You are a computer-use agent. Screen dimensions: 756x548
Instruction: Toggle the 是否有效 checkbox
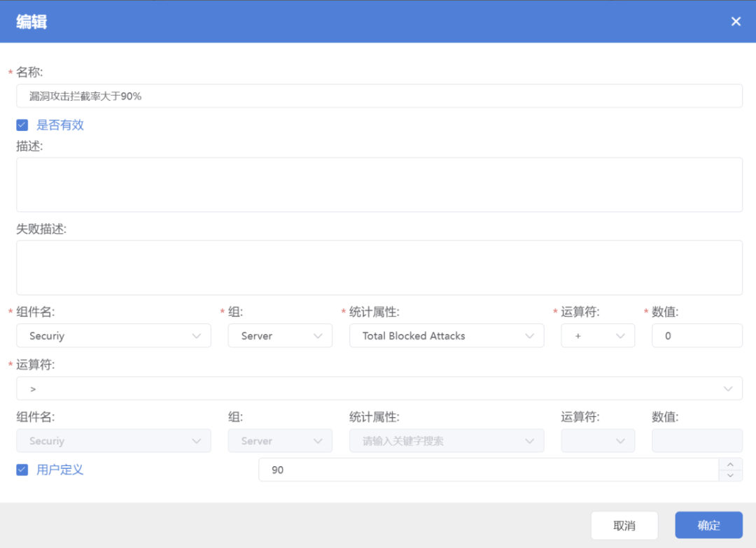point(22,125)
